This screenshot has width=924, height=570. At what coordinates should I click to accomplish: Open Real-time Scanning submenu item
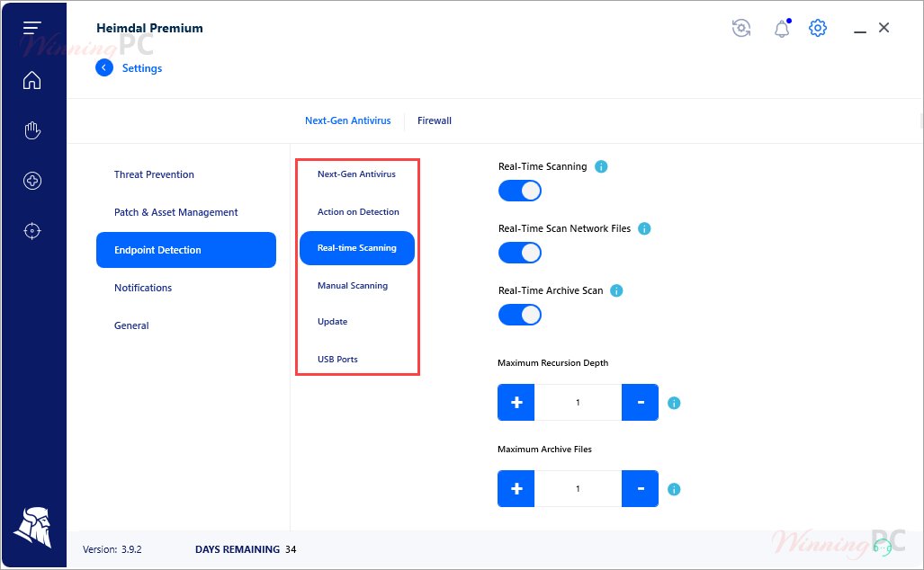pos(357,248)
